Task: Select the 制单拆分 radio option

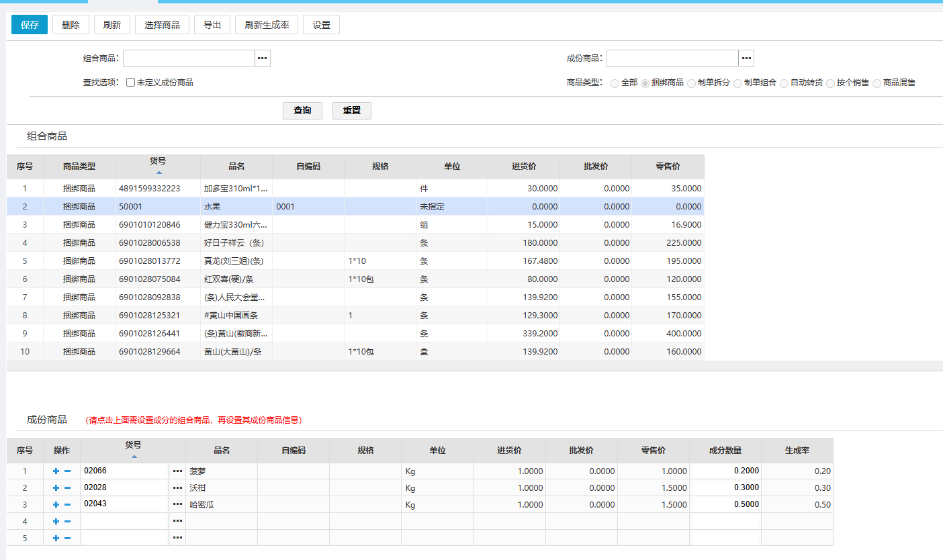Action: point(692,83)
